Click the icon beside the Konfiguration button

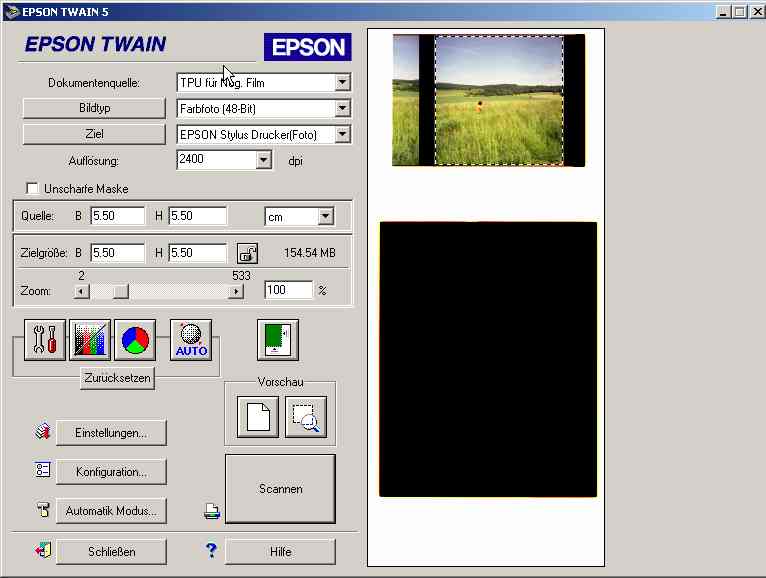[x=43, y=470]
